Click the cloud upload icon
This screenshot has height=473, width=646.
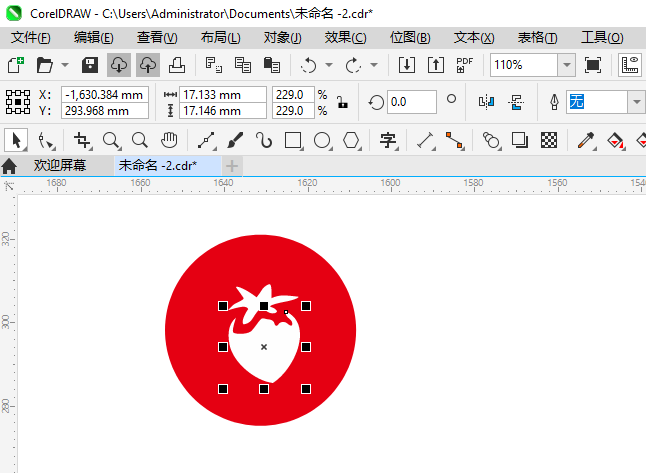148,65
